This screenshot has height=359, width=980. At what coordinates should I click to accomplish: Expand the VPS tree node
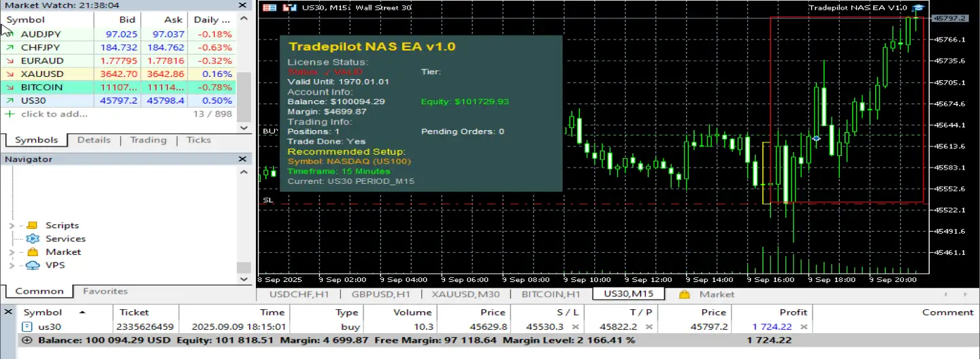pos(12,265)
